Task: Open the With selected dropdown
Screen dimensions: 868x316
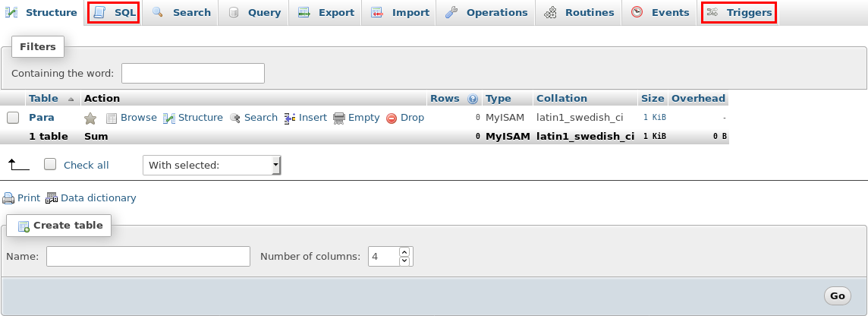Action: [212, 165]
